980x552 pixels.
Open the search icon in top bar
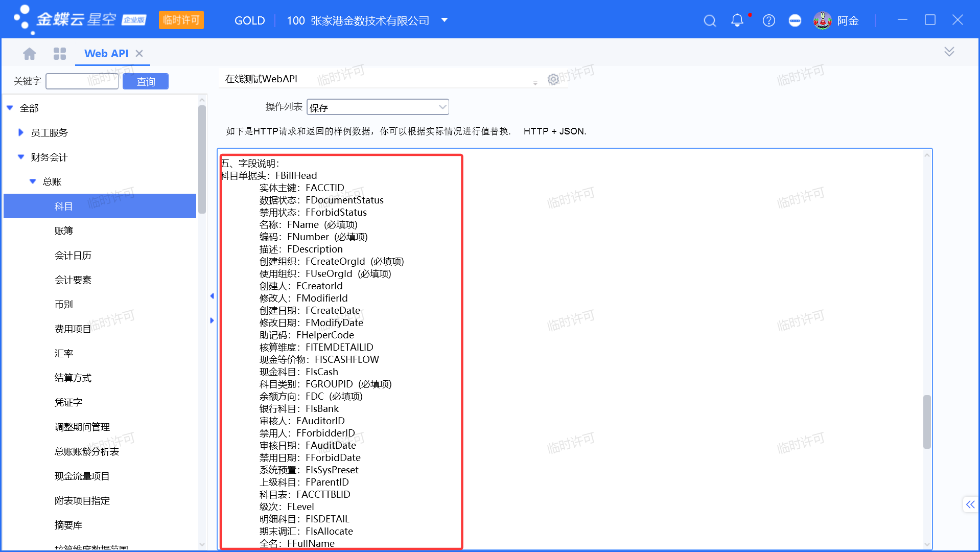click(710, 20)
